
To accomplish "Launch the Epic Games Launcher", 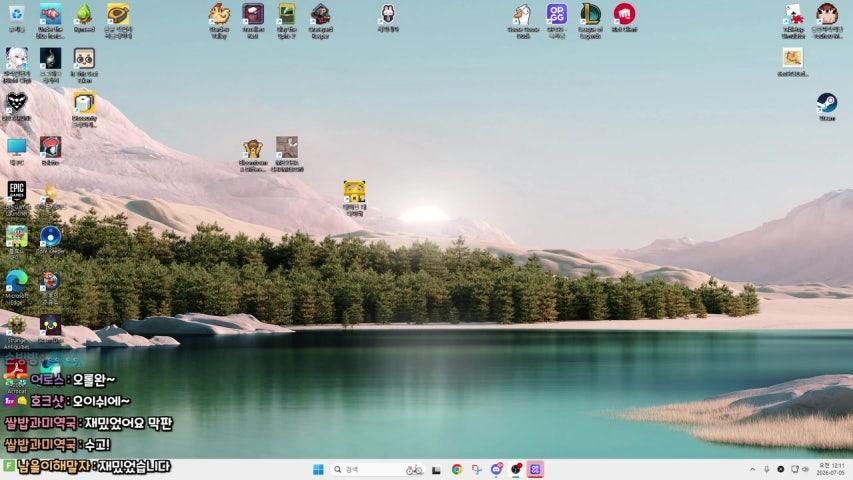I will (x=17, y=193).
